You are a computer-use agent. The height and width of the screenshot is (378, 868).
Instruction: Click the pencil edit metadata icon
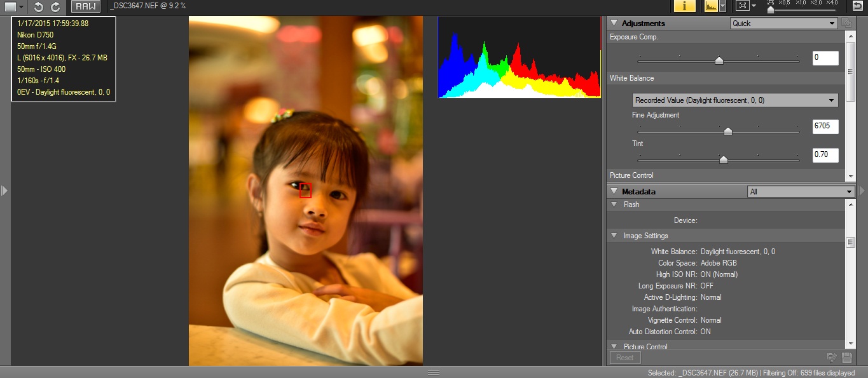831,358
